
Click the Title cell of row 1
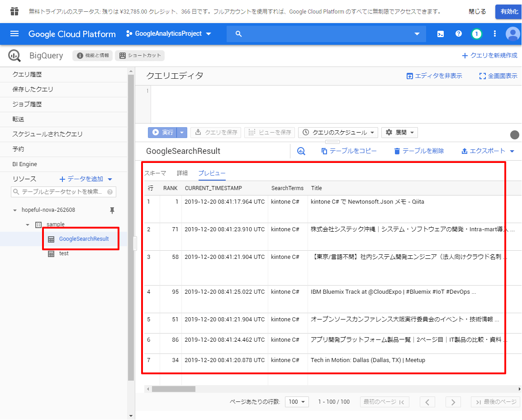pyautogui.click(x=414, y=209)
